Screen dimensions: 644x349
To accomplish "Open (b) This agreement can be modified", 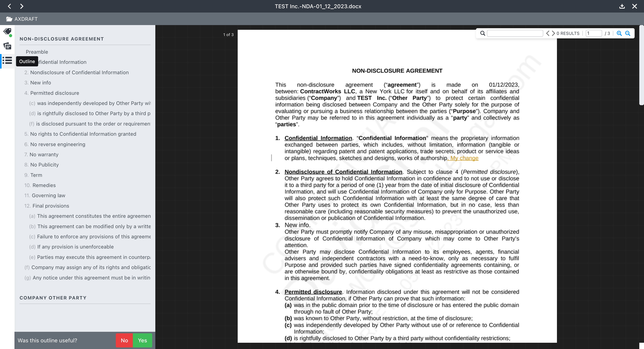I will [90, 226].
